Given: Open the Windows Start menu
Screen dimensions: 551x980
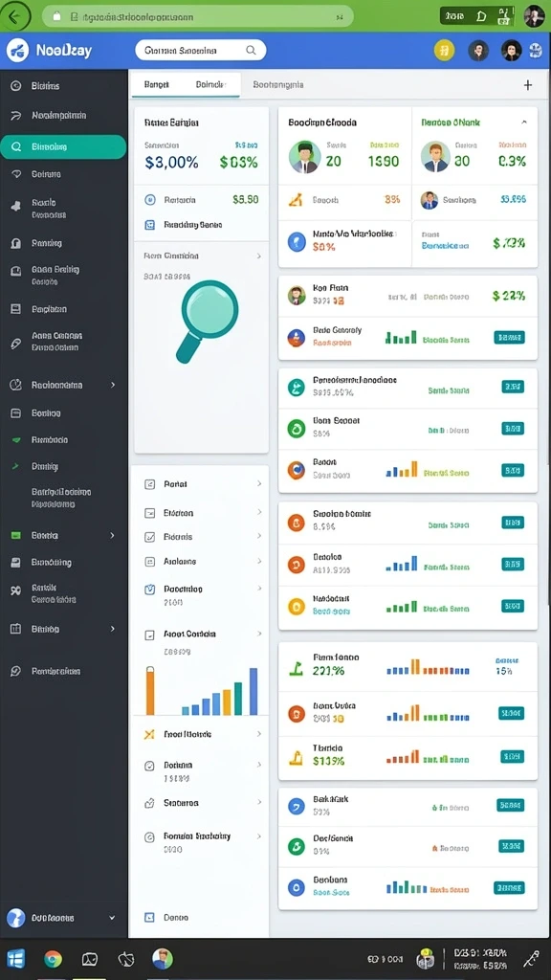Looking at the screenshot, I should 16,959.
